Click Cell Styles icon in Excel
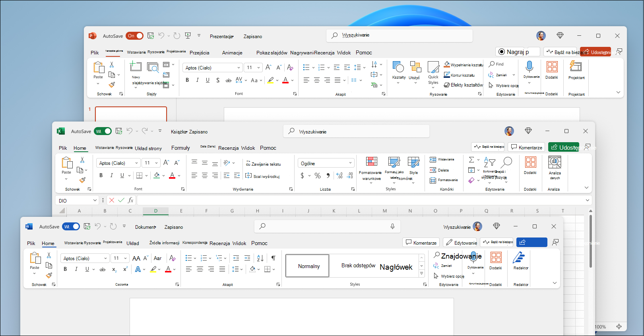This screenshot has width=644, height=336. coord(413,162)
